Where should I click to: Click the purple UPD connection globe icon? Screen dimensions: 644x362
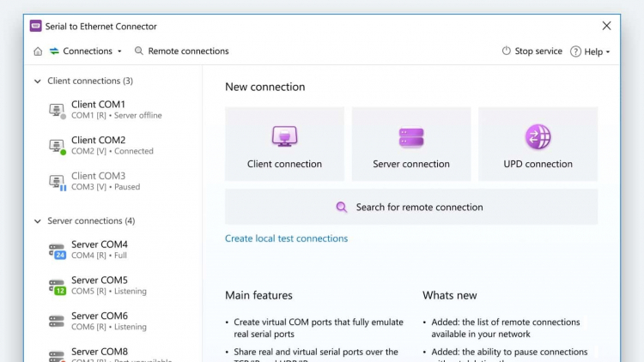538,136
